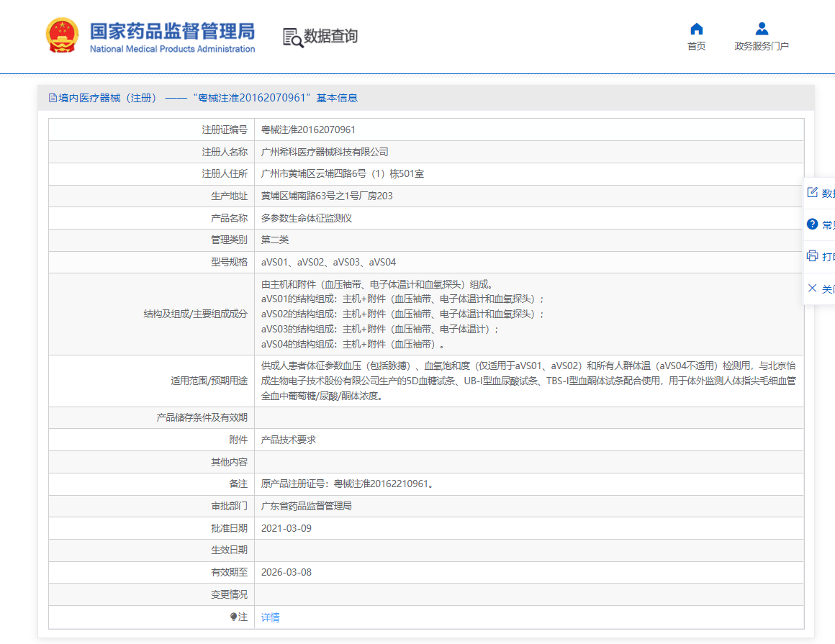Click the line starting aVS01的结构组成
This screenshot has height=644, width=835.
click(x=403, y=299)
